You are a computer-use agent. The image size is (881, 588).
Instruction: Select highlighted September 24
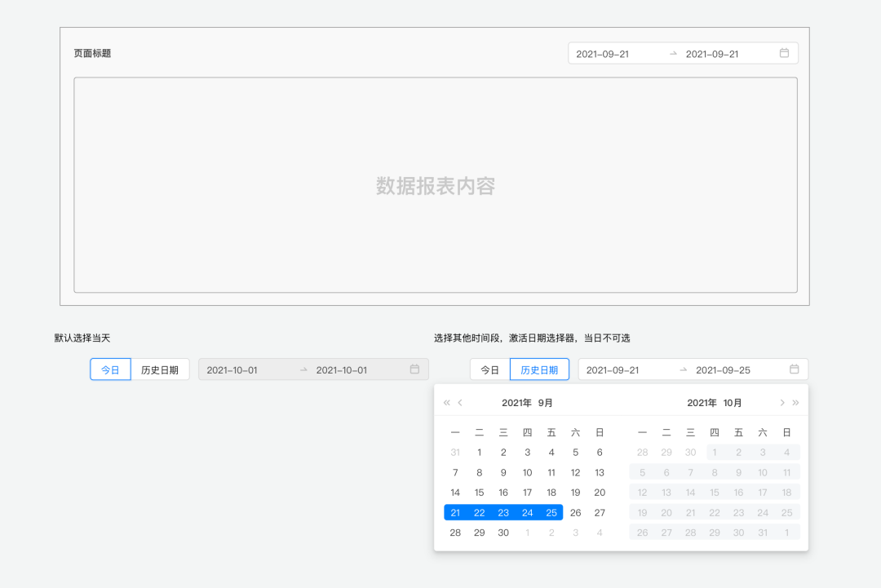527,513
